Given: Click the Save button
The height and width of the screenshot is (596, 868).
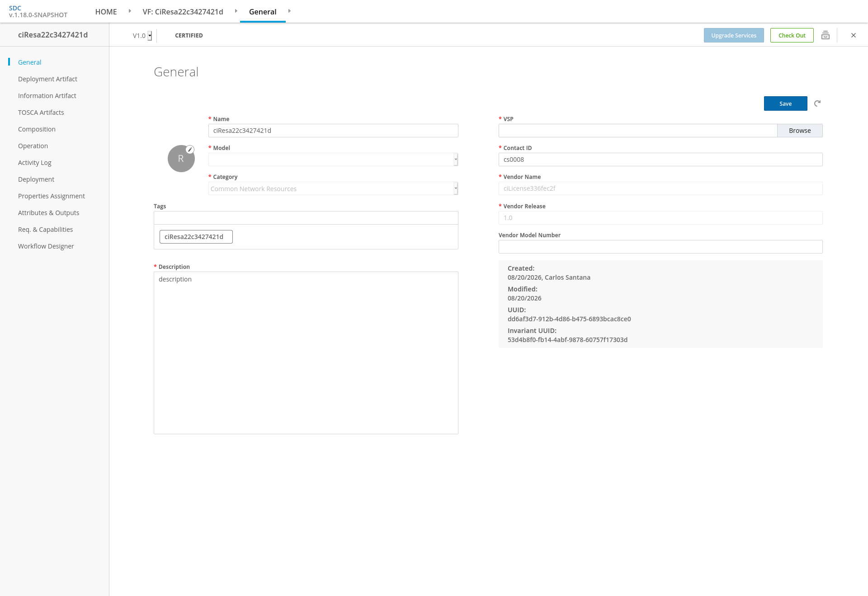Looking at the screenshot, I should 785,103.
